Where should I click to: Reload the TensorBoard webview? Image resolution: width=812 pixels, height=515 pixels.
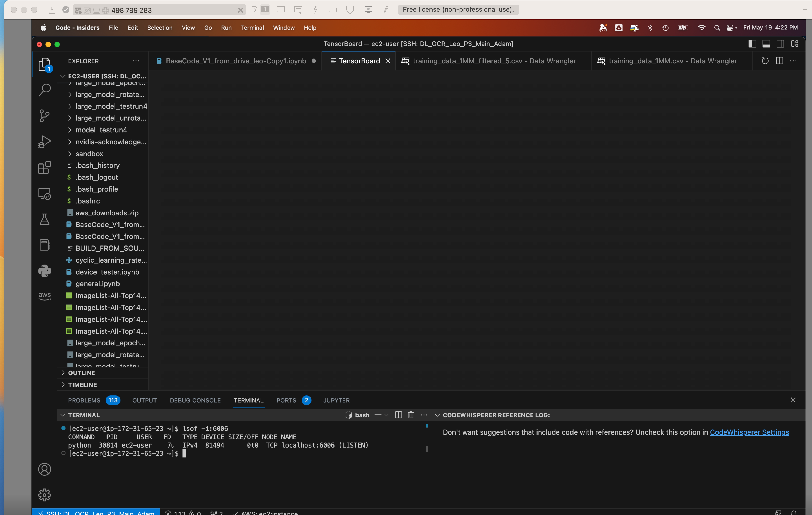coord(765,61)
